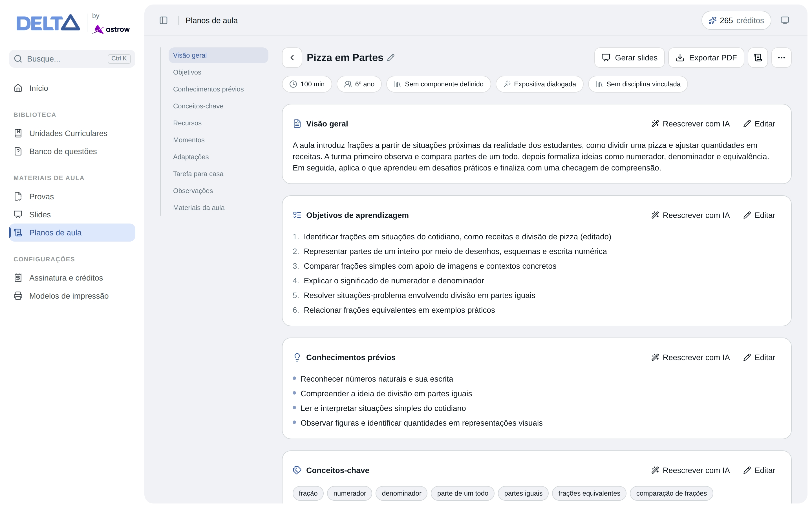Go to Início in sidebar
This screenshot has width=812, height=508.
(72, 88)
